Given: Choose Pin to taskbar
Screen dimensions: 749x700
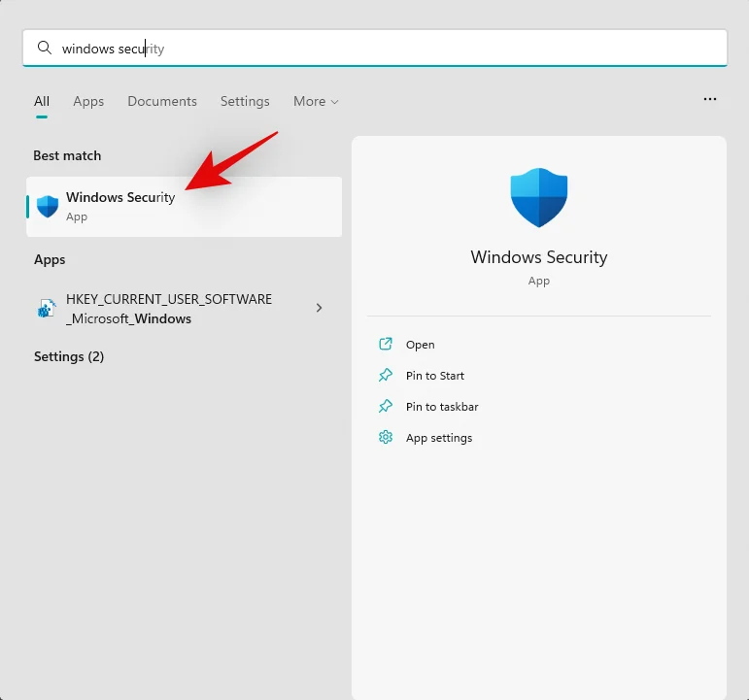Looking at the screenshot, I should pyautogui.click(x=442, y=407).
